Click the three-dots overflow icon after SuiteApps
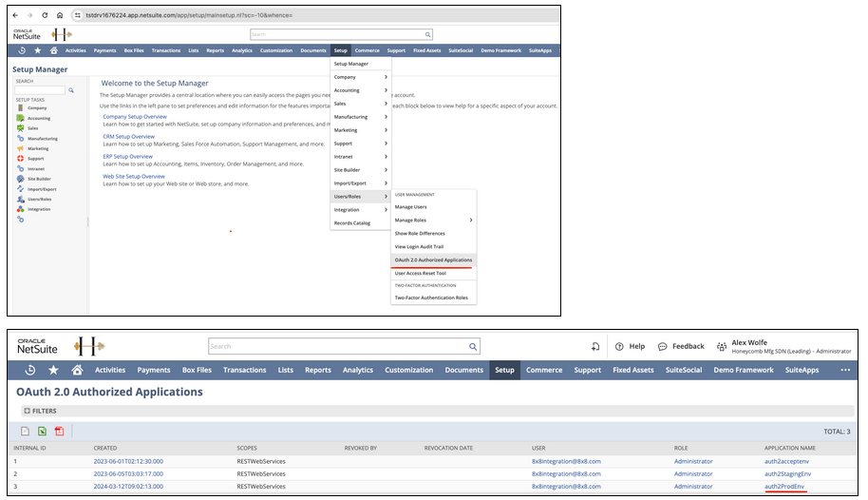 845,370
